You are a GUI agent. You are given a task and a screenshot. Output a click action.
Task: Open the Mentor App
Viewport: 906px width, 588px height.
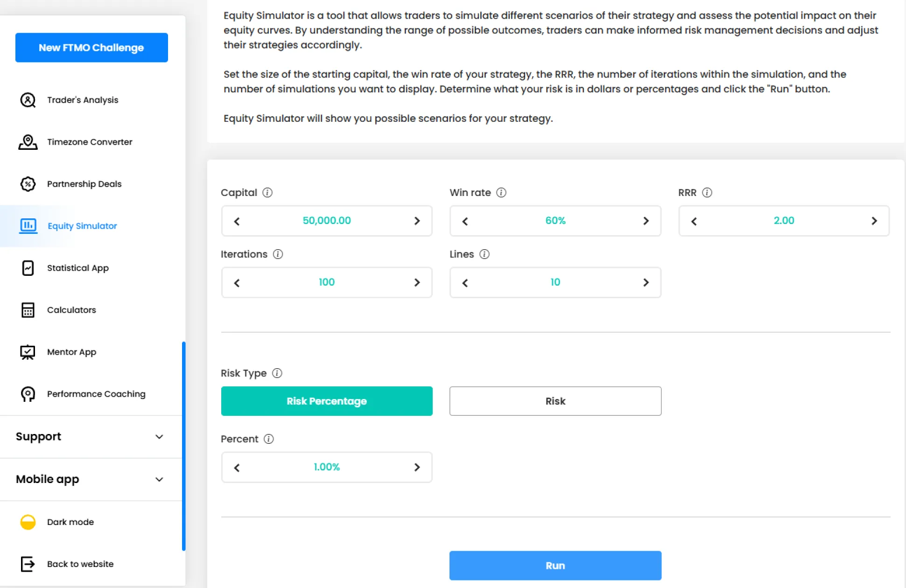coord(71,352)
